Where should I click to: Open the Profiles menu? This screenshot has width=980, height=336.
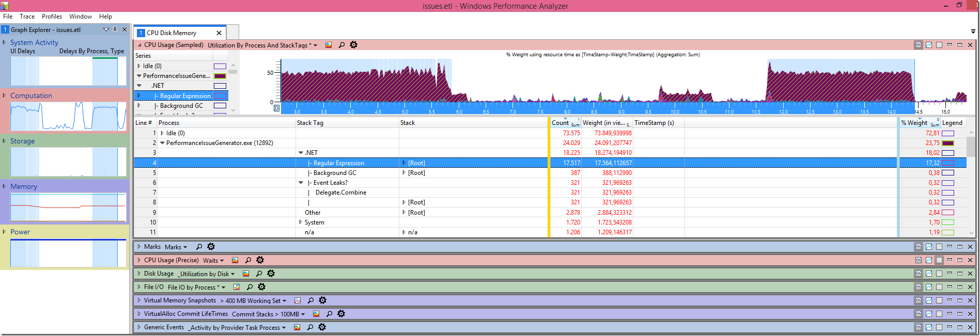click(52, 17)
